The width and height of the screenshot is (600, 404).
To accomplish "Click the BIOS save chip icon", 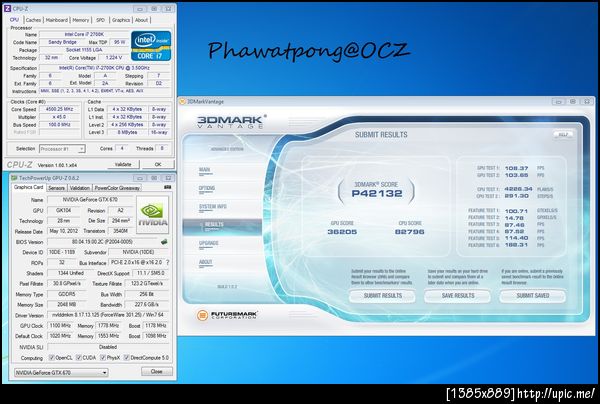I will (x=164, y=242).
